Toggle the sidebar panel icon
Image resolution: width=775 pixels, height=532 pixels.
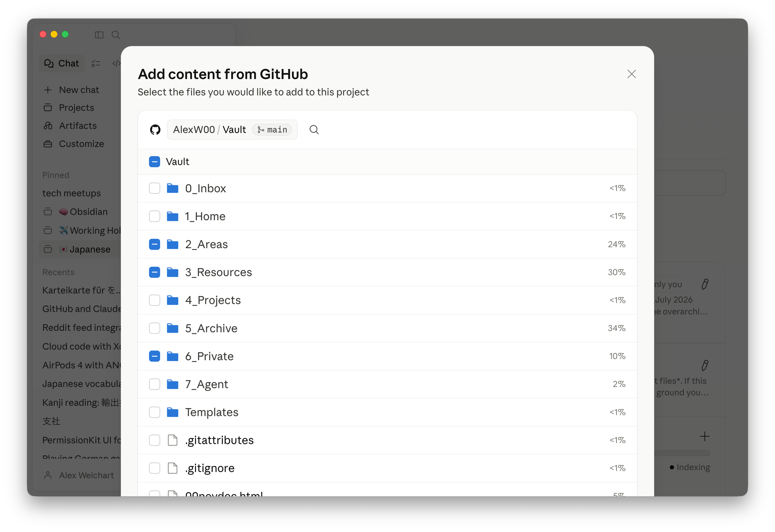(99, 35)
